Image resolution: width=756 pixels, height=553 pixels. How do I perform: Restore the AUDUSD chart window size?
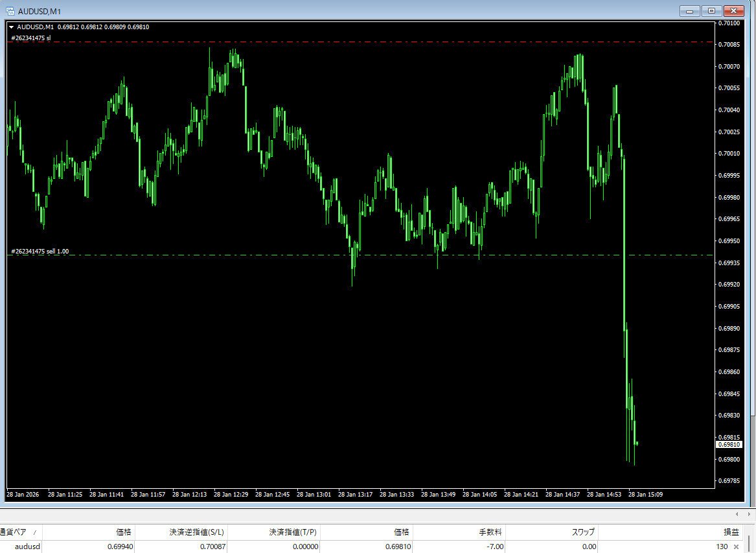pyautogui.click(x=711, y=11)
